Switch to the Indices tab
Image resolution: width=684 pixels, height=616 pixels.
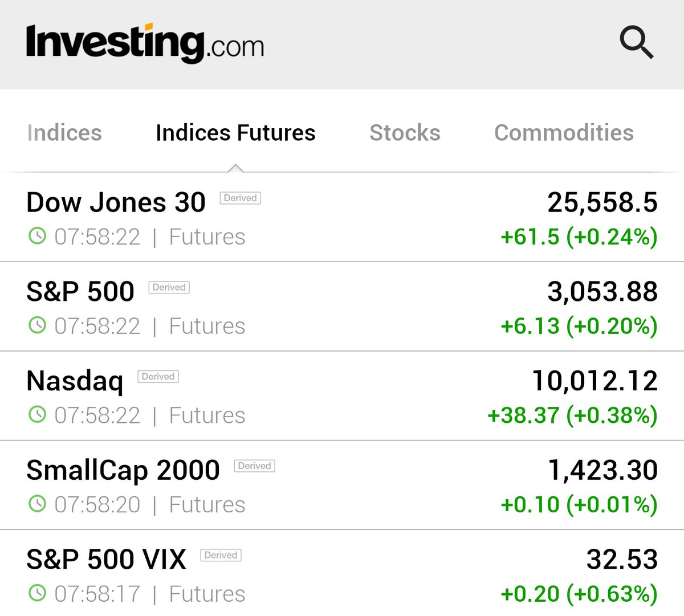pos(64,133)
